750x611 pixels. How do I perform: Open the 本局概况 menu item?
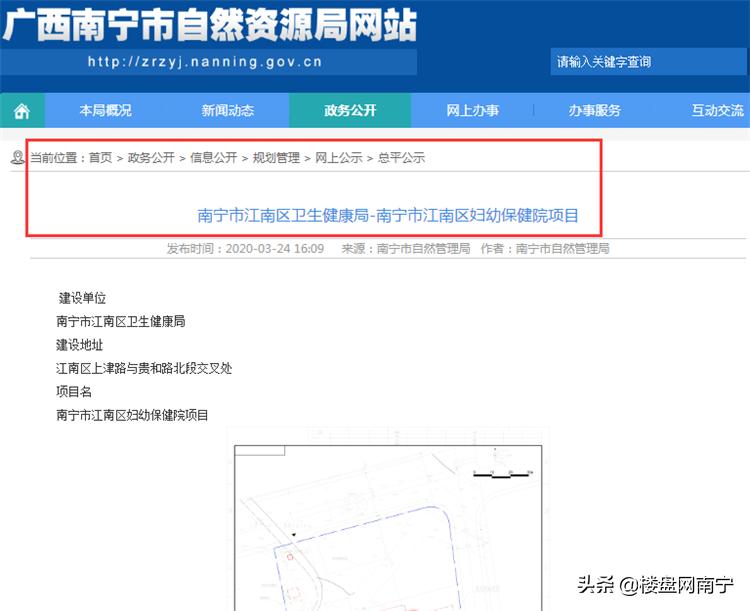click(x=106, y=111)
